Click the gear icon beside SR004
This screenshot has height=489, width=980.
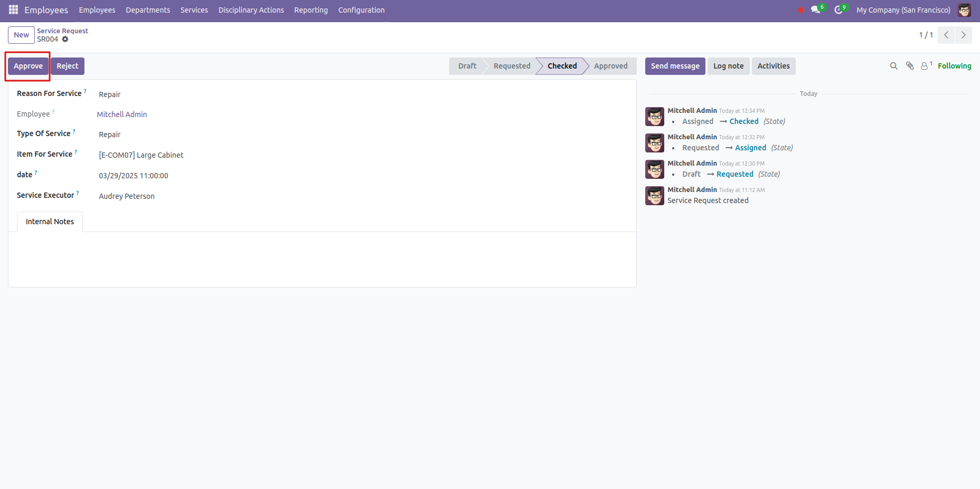(x=65, y=40)
